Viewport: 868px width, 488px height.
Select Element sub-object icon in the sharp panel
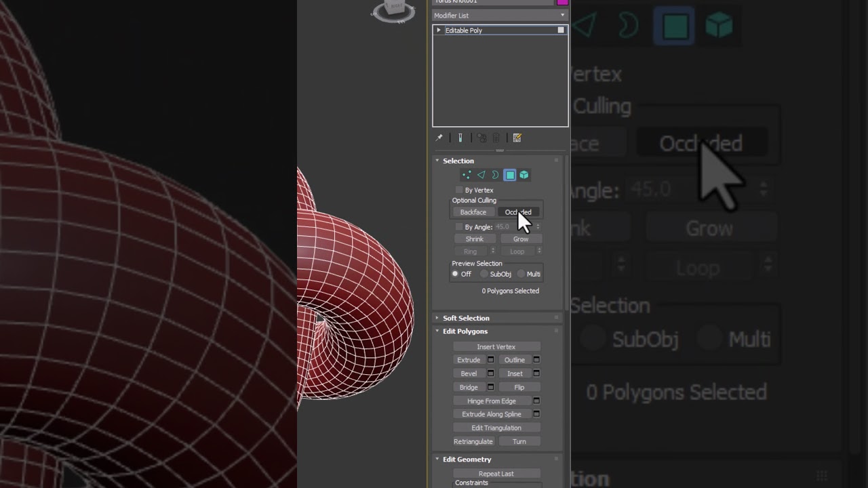[524, 175]
